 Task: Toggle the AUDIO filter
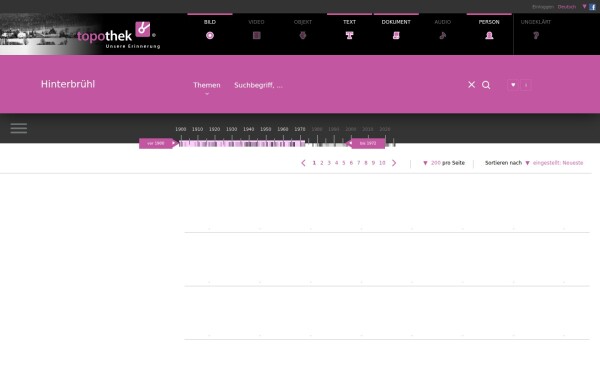(443, 30)
